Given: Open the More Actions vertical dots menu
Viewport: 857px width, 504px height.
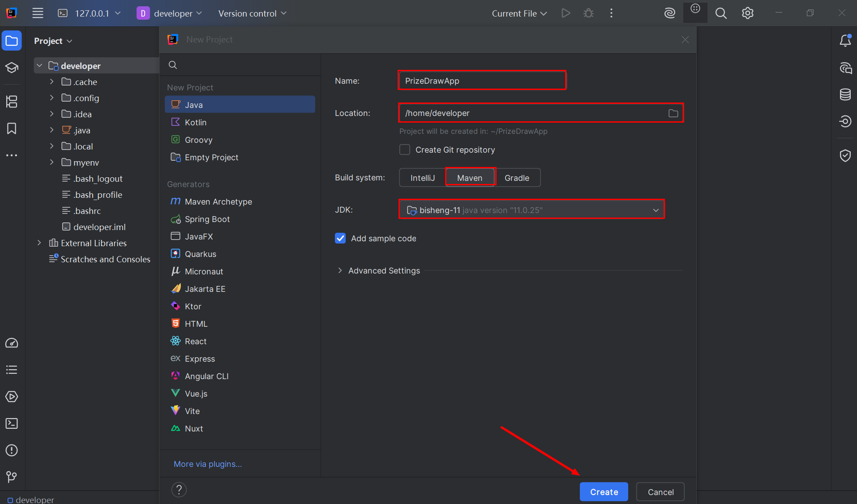Looking at the screenshot, I should 611,13.
